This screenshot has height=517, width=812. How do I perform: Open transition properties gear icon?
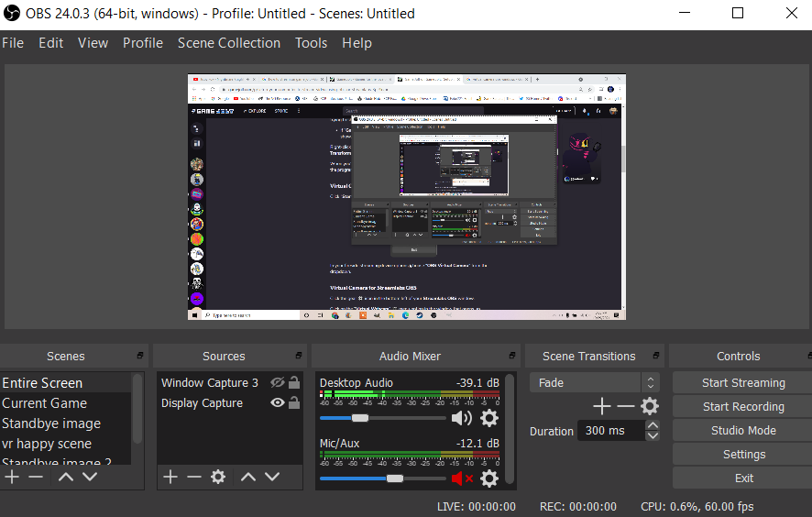(650, 406)
